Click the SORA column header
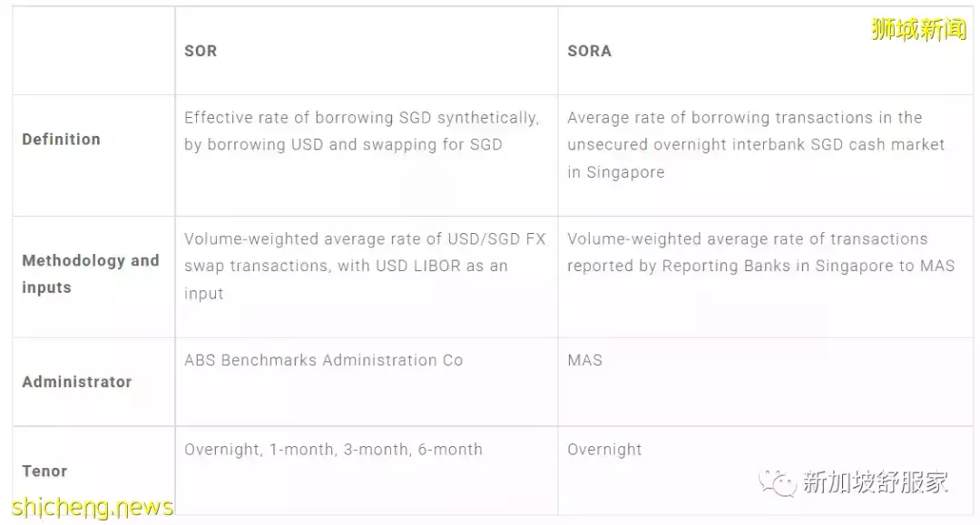980x525 pixels. (x=589, y=51)
